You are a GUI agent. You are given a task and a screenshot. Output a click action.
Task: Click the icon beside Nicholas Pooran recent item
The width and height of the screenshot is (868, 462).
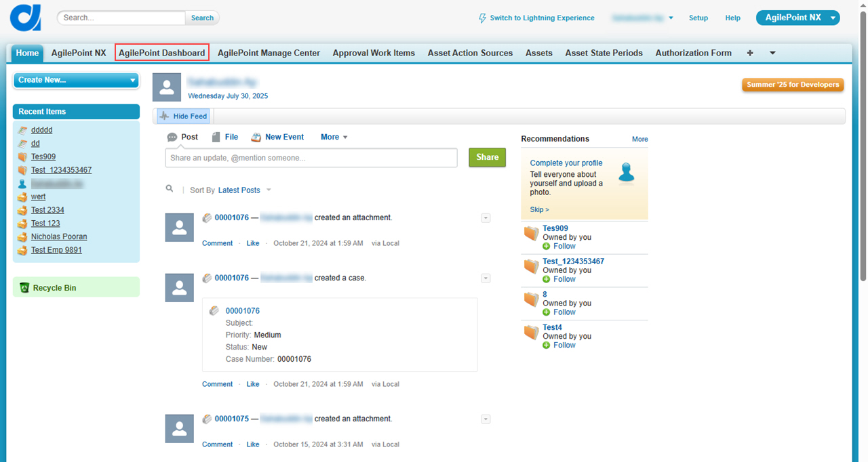22,236
